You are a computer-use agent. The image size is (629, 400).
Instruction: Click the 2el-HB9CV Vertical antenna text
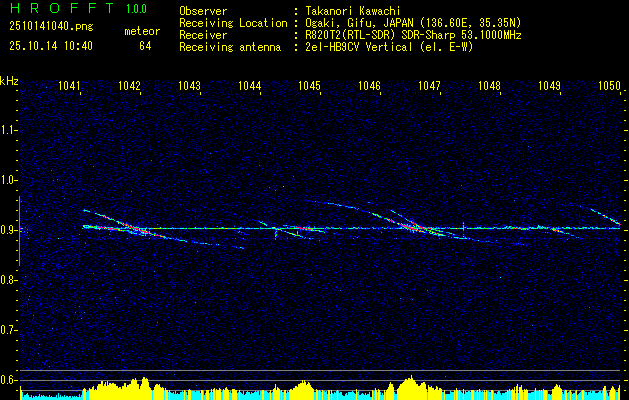click(x=387, y=47)
